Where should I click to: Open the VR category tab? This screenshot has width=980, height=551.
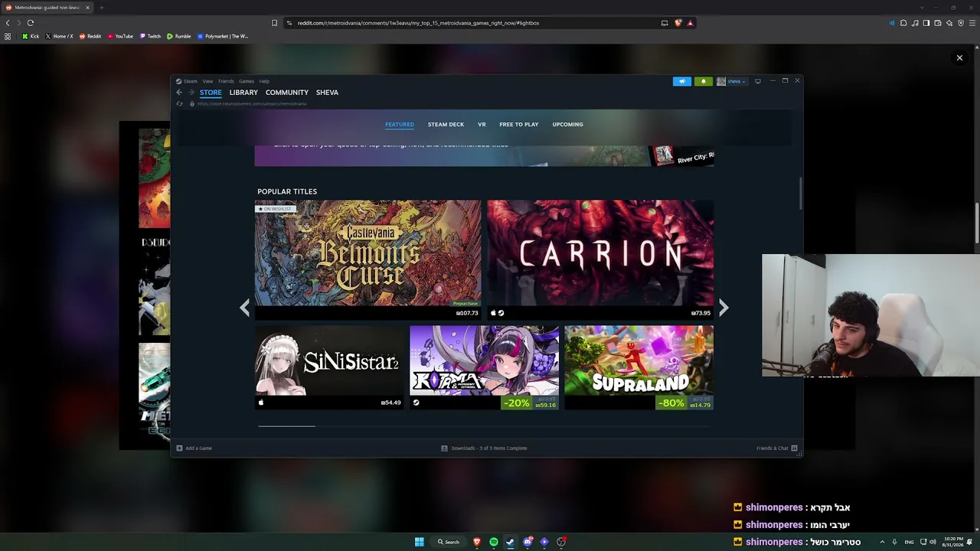tap(482, 125)
